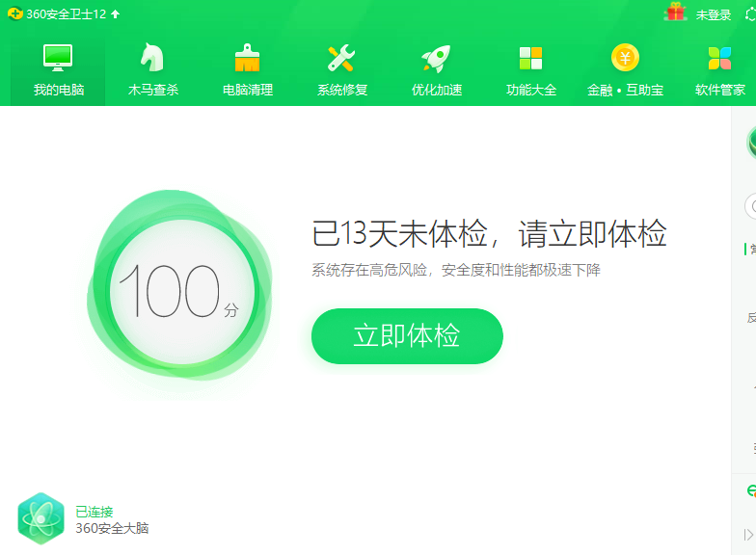The height and width of the screenshot is (555, 756).
Task: Click the 木马查杀 tab label
Action: [152, 90]
